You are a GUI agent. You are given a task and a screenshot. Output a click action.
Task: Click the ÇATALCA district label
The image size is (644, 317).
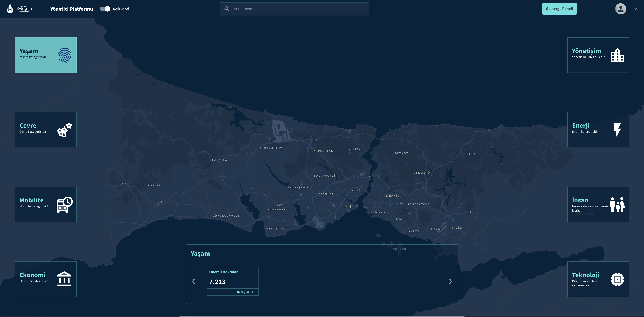click(219, 160)
